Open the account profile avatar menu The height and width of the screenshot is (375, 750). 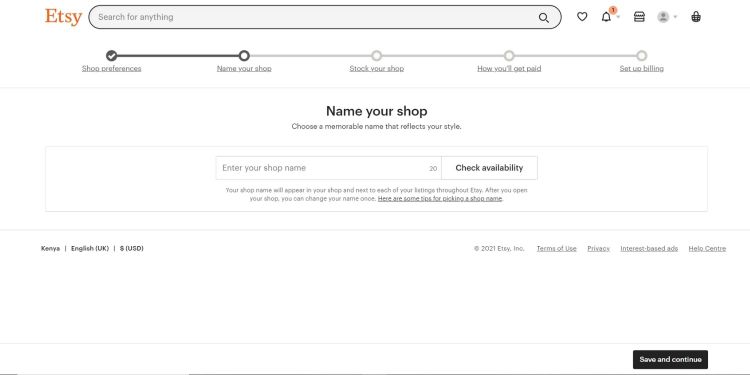pos(663,17)
